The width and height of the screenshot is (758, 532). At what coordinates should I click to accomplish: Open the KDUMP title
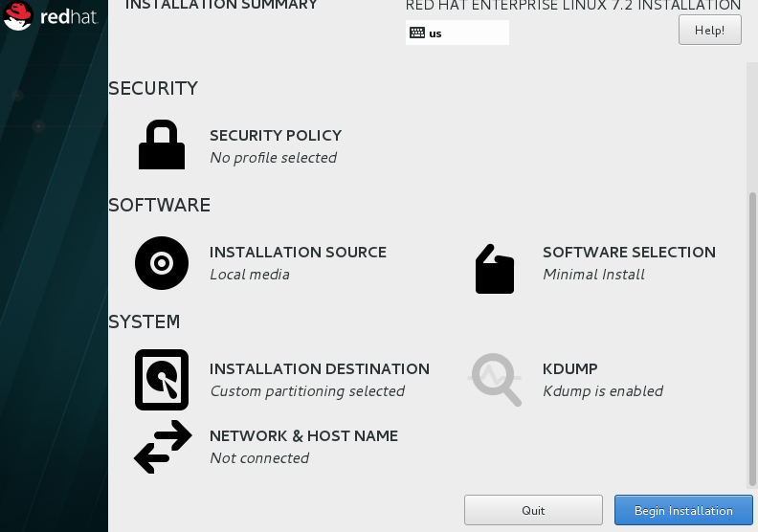[570, 369]
